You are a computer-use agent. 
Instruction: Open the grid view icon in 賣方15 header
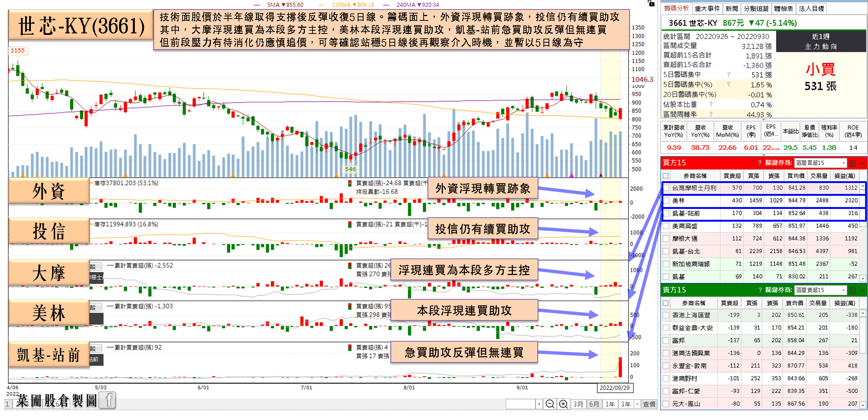tap(852, 290)
